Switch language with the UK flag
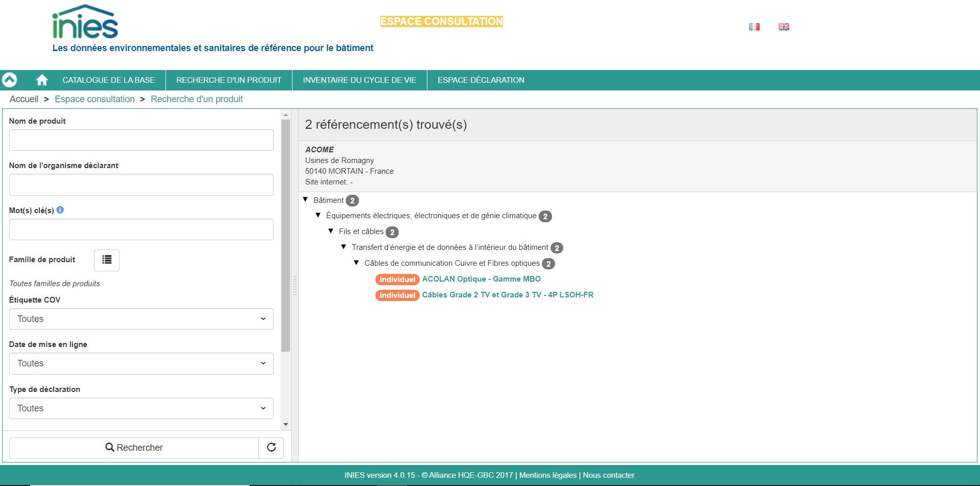 [784, 27]
